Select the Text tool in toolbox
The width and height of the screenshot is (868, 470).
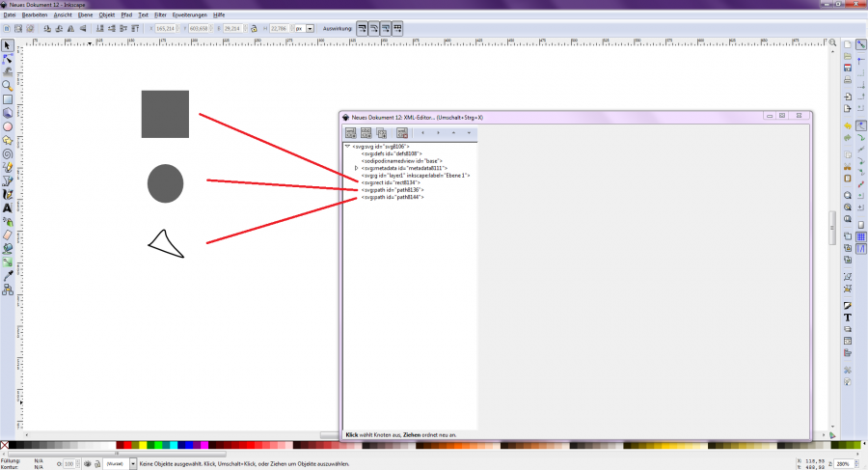pos(8,207)
